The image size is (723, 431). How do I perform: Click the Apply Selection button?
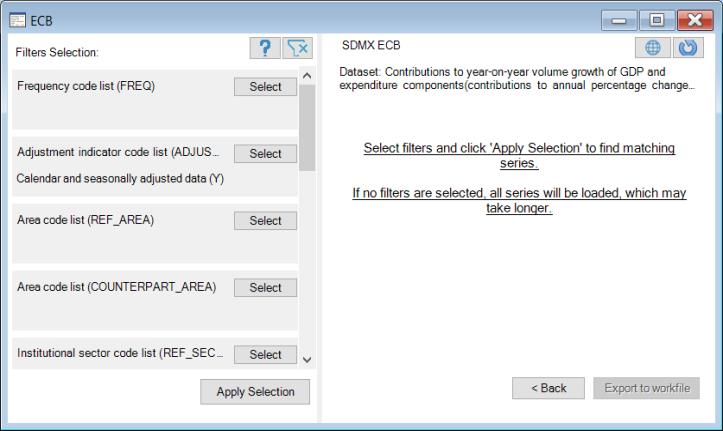(255, 392)
